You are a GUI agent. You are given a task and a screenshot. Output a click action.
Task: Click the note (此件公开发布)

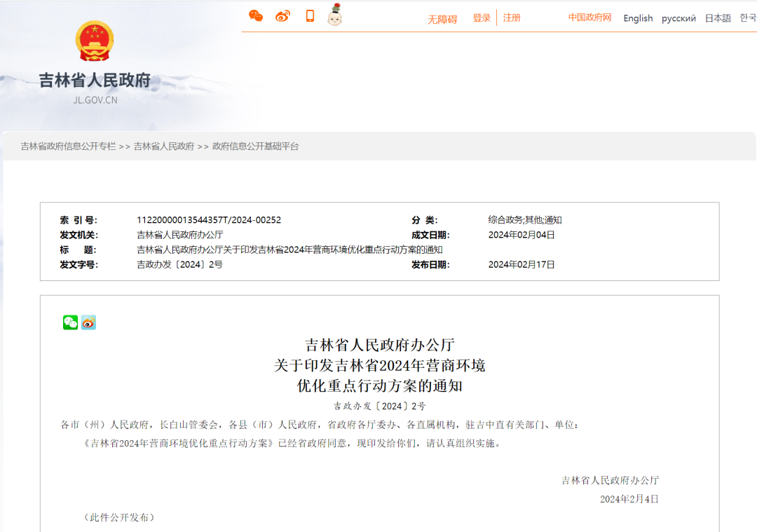(119, 517)
